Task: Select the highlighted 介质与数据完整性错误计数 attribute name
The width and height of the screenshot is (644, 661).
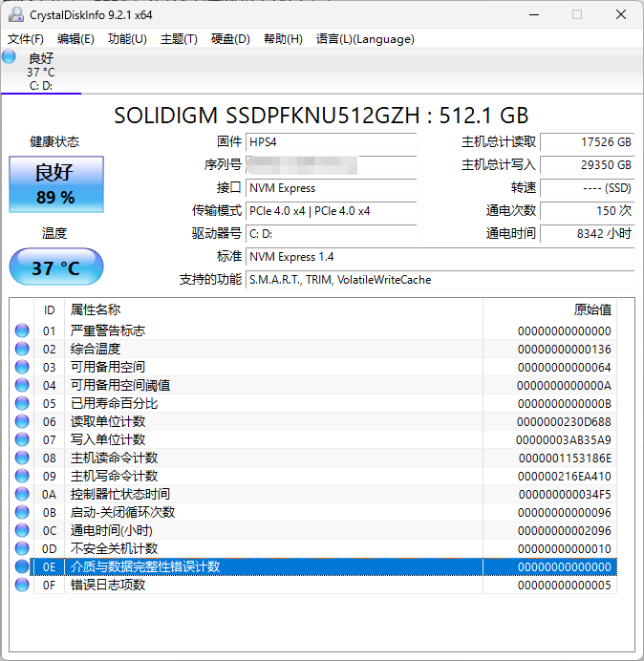Action: coord(145,566)
